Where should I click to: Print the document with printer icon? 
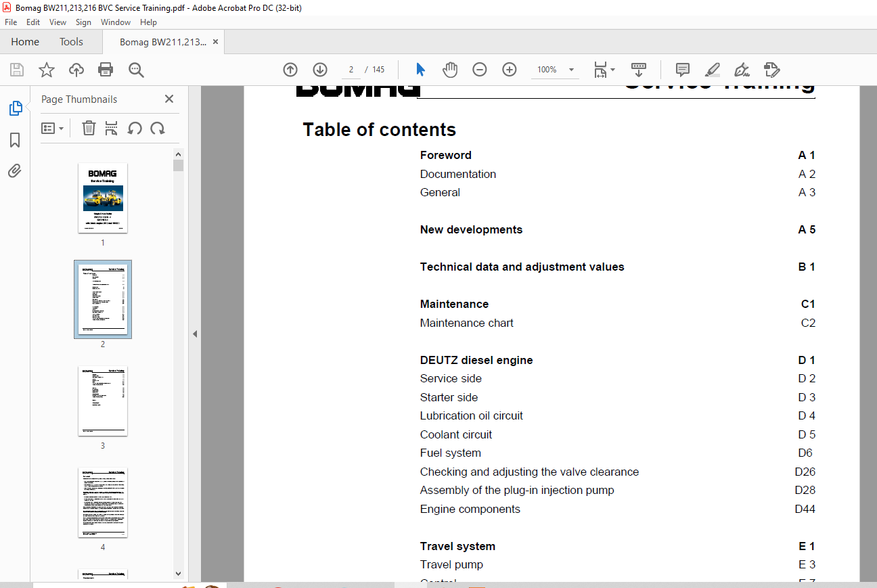106,70
